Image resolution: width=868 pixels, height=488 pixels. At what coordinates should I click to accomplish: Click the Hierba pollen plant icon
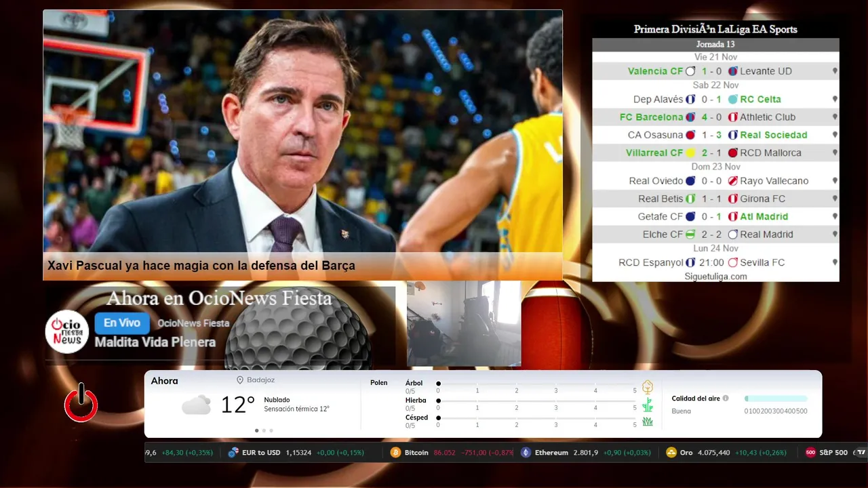tap(648, 405)
